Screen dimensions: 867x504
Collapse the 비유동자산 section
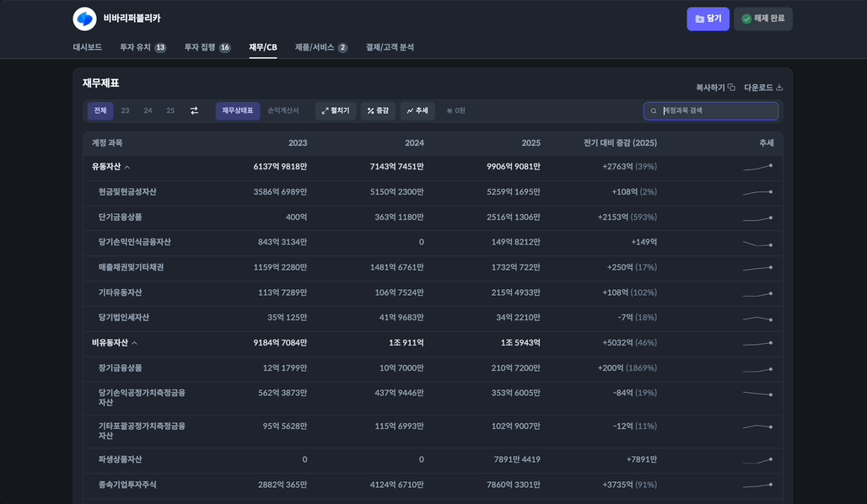pos(134,343)
